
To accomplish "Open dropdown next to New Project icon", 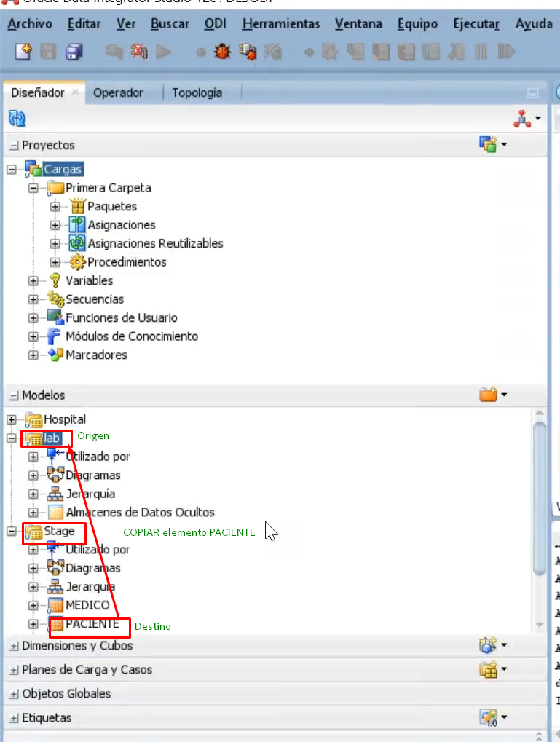I will [504, 144].
